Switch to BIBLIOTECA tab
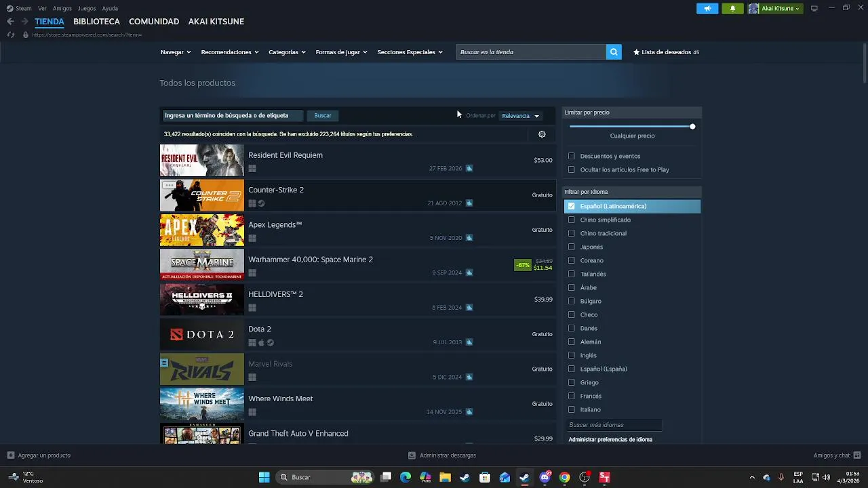The image size is (868, 488). pos(96,22)
